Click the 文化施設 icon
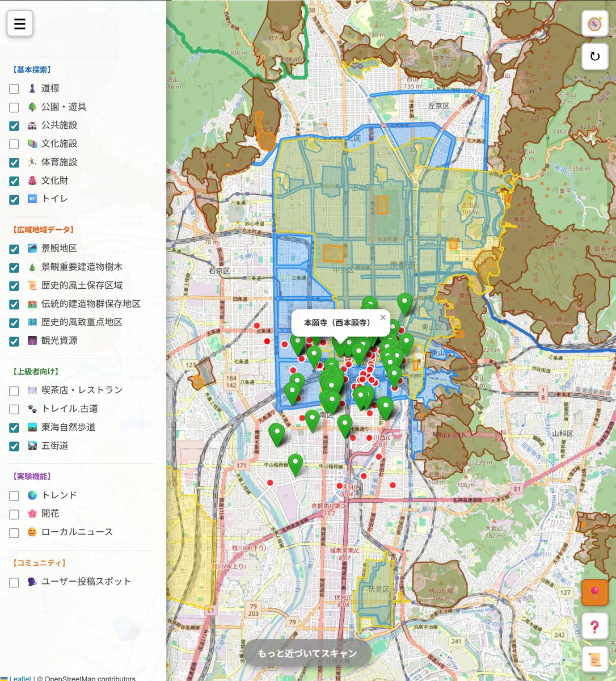The width and height of the screenshot is (616, 681). (32, 144)
